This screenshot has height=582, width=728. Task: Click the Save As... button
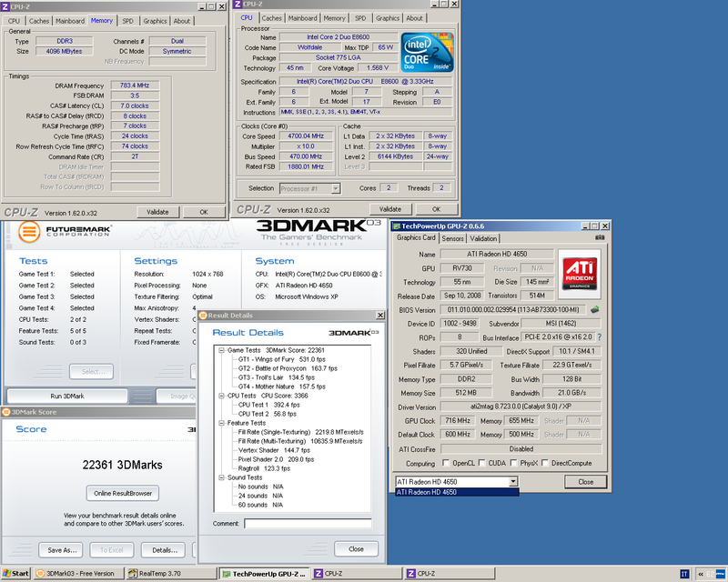(x=61, y=550)
